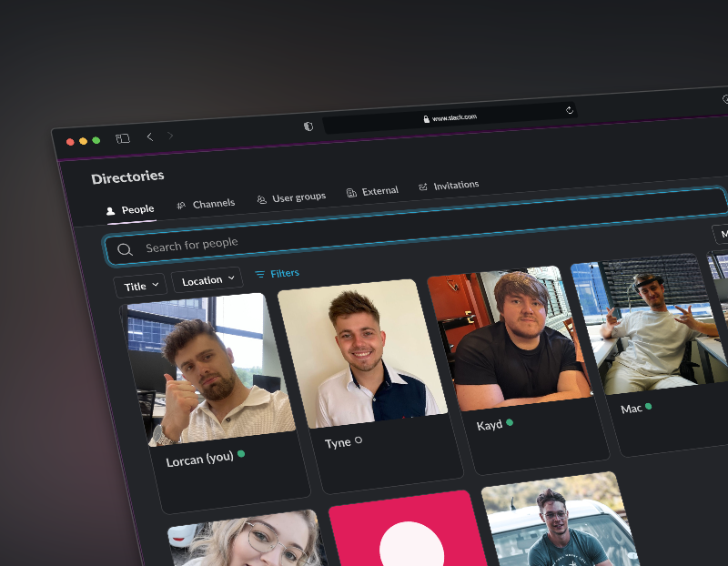
Task: Expand the Location filter dropdown
Action: click(x=207, y=280)
